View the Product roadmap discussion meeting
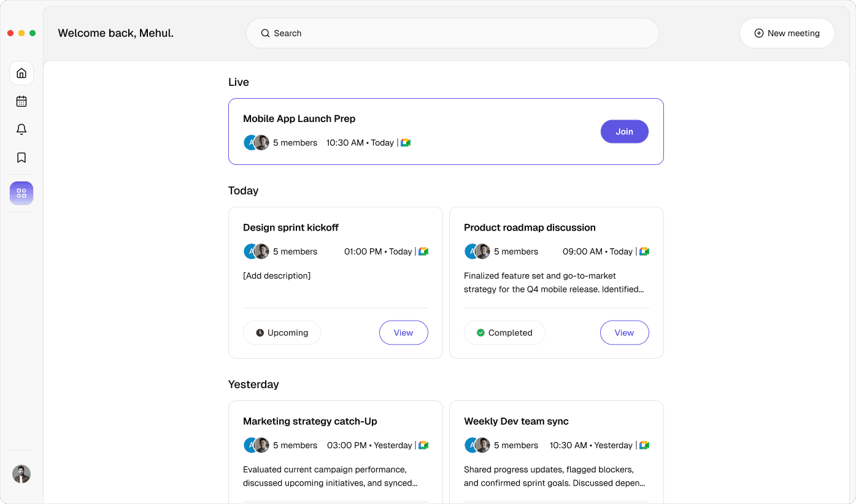The image size is (856, 504). tap(624, 333)
